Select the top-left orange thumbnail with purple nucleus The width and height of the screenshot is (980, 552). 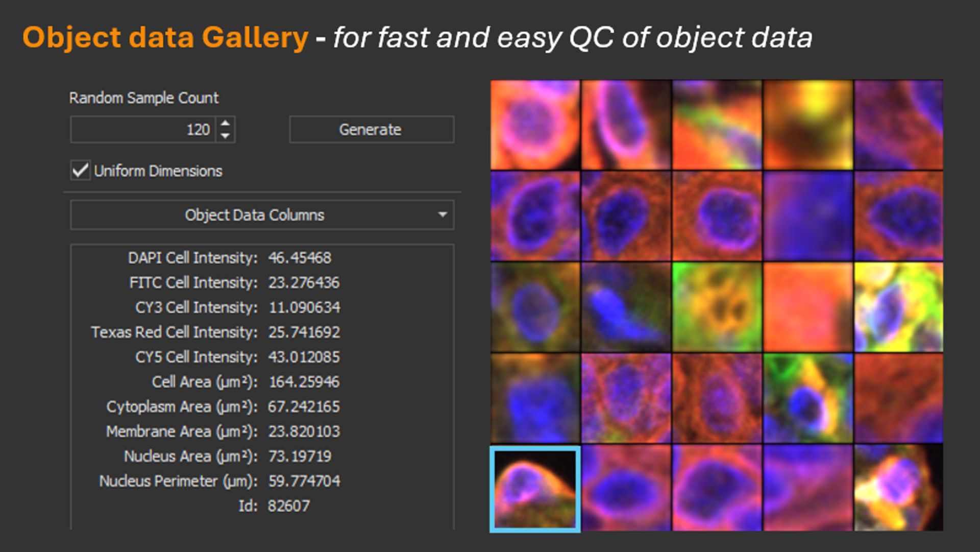535,125
